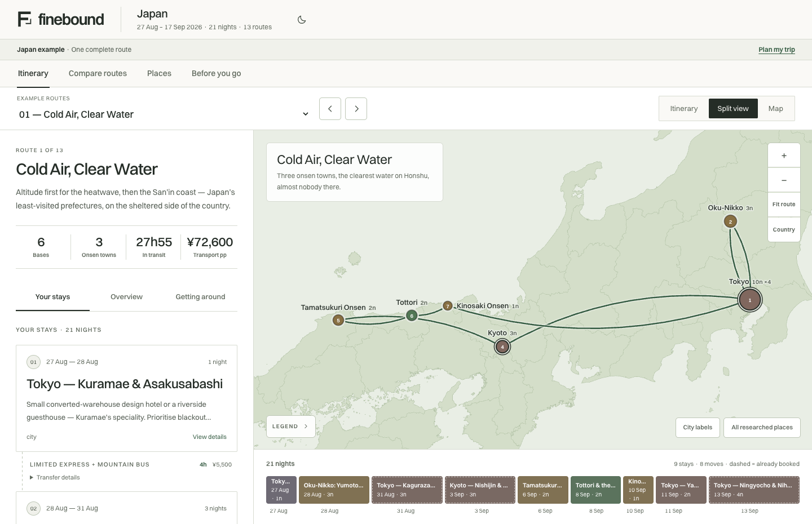Select map marker 6 Tottori
Viewport: 812px width, 524px height.
412,316
